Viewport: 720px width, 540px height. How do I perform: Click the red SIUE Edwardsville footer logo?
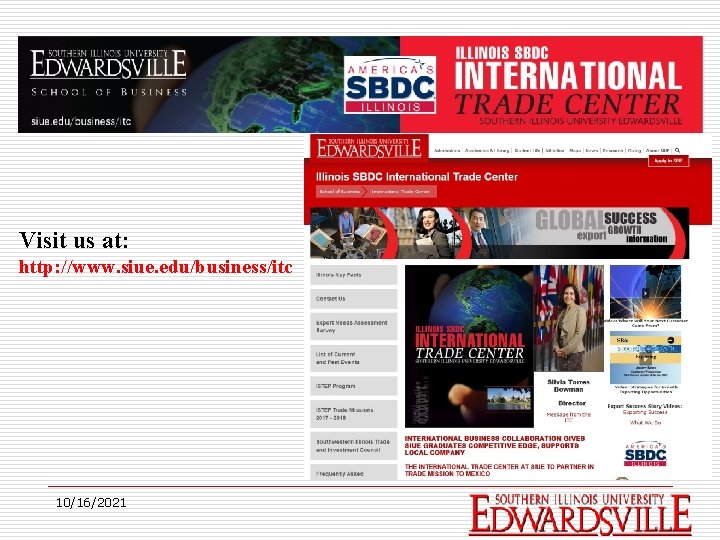click(580, 515)
